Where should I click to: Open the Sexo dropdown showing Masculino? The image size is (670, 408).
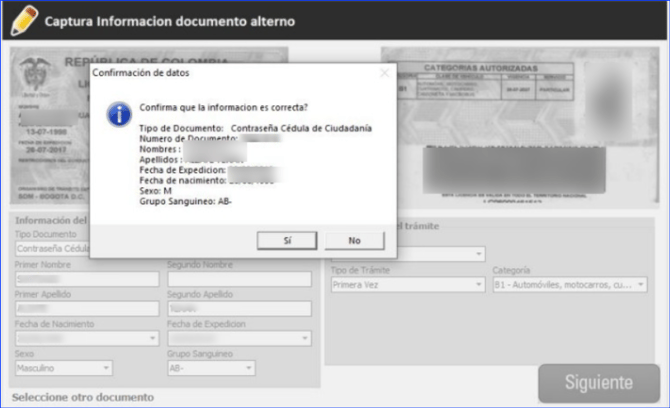(x=64, y=368)
